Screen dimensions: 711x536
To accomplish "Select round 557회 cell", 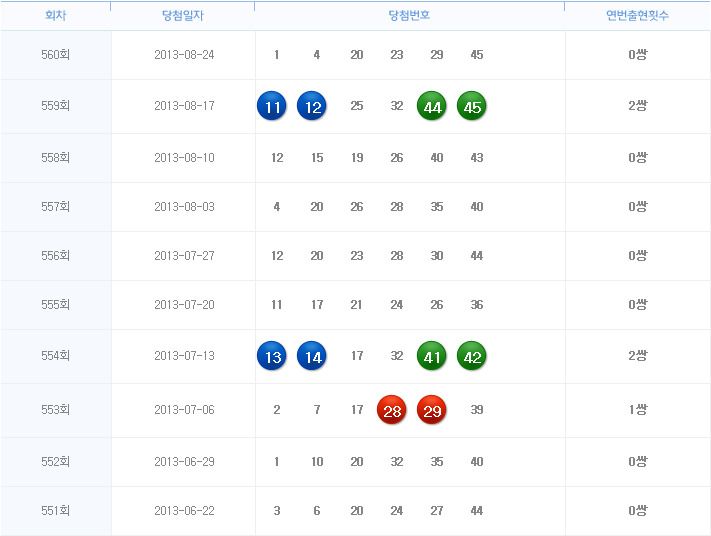I will pyautogui.click(x=55, y=207).
